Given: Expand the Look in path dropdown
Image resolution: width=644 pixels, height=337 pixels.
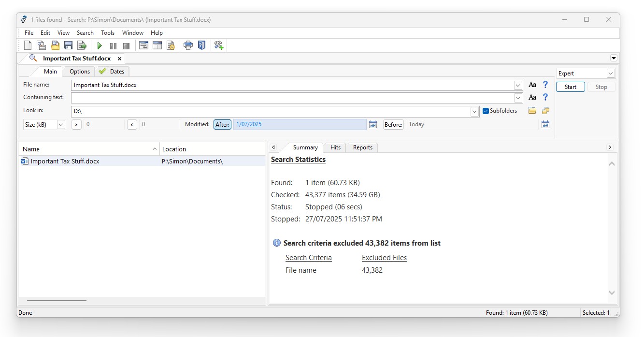Looking at the screenshot, I should coord(474,111).
